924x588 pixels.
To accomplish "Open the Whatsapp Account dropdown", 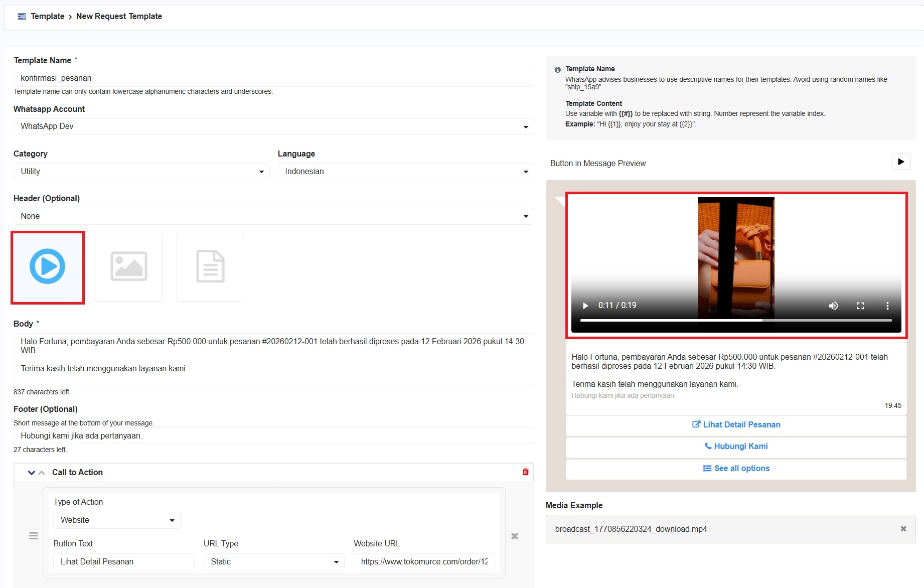I will [273, 126].
